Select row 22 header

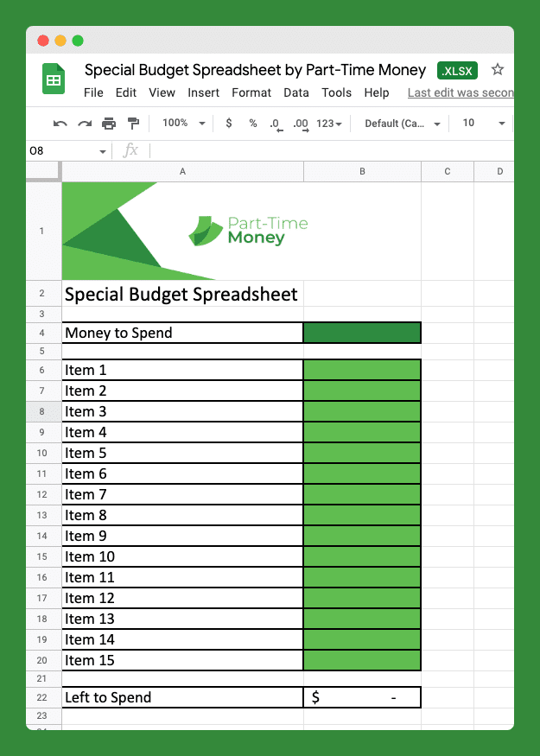tap(42, 697)
